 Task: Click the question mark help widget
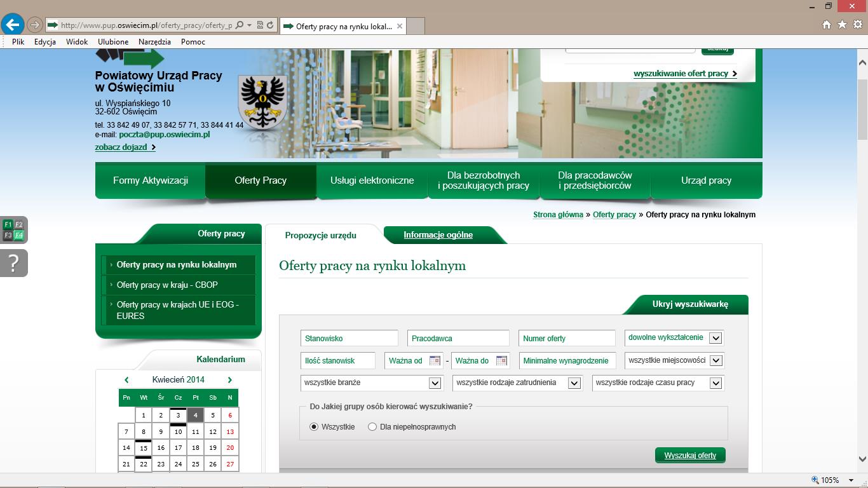click(x=13, y=263)
